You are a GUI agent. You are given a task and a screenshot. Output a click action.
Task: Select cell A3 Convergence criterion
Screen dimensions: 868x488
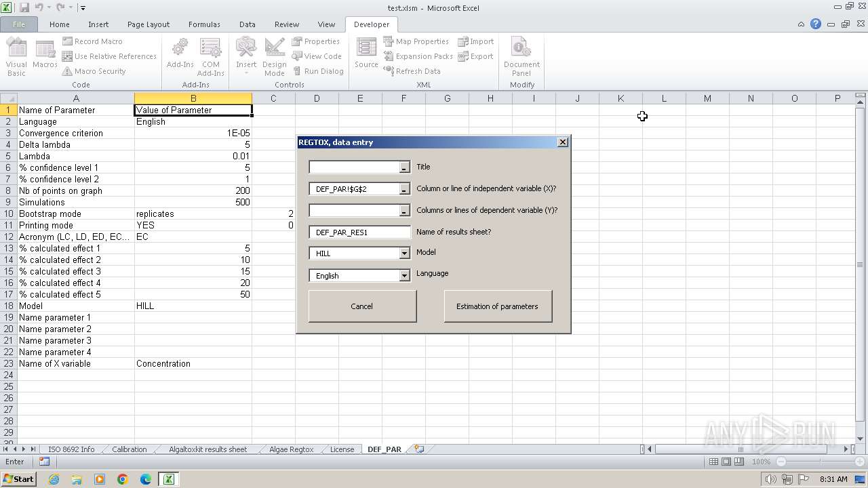[76, 134]
